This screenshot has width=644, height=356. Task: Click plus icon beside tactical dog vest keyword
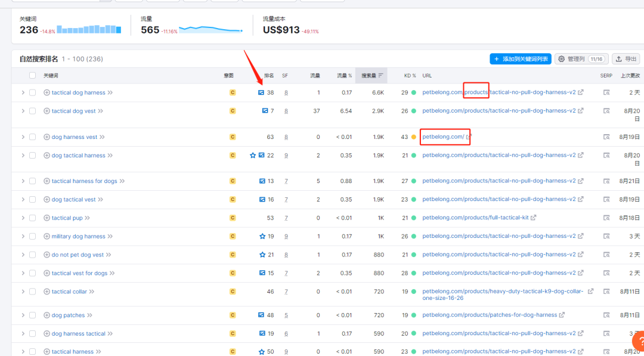pos(47,111)
